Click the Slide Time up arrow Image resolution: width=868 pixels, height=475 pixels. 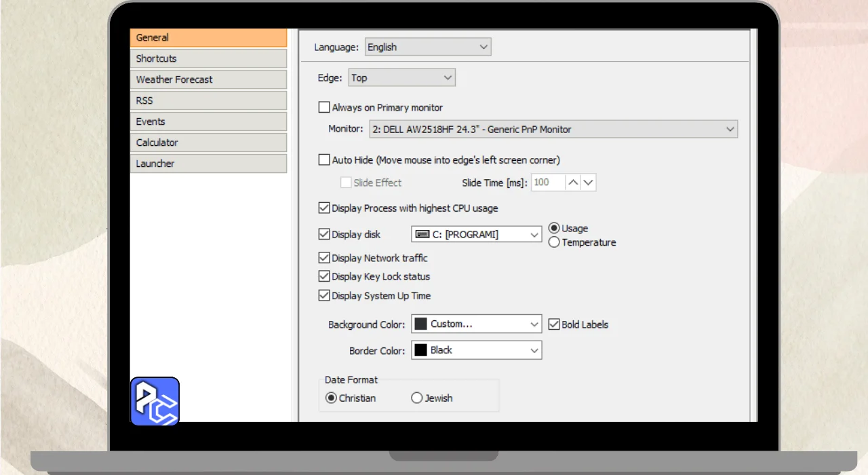pyautogui.click(x=573, y=183)
